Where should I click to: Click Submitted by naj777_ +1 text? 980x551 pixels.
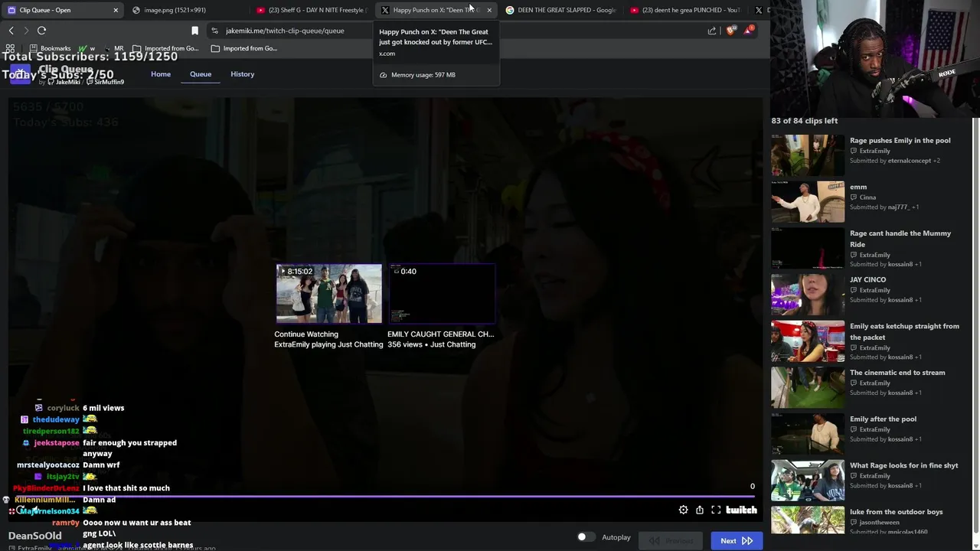(884, 207)
